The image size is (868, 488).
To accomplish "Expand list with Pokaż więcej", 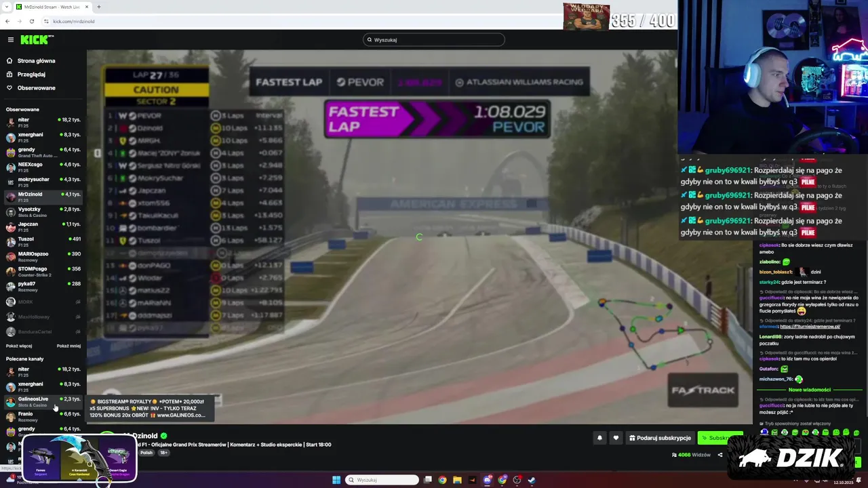I will tap(19, 346).
